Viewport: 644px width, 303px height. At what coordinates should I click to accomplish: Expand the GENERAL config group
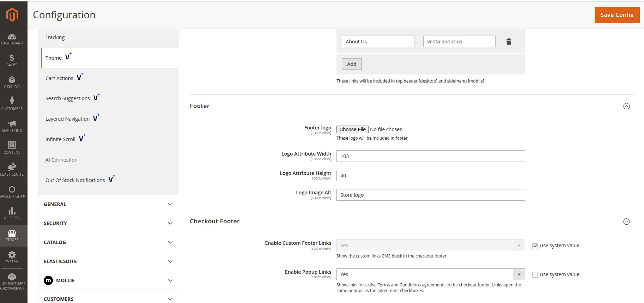[109, 204]
